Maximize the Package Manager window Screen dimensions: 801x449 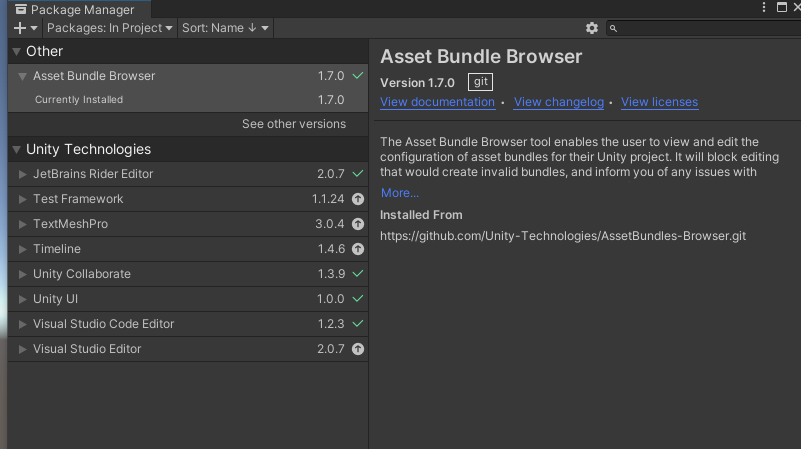pyautogui.click(x=782, y=7)
